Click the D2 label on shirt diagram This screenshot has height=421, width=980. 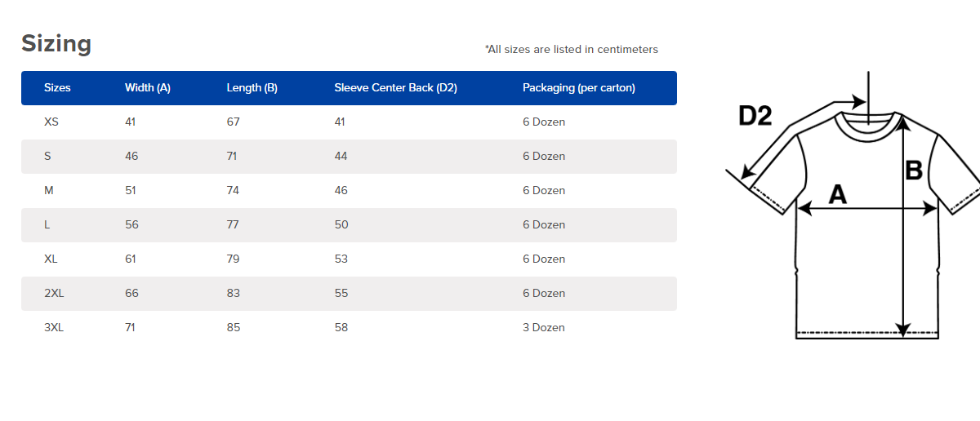[x=755, y=116]
